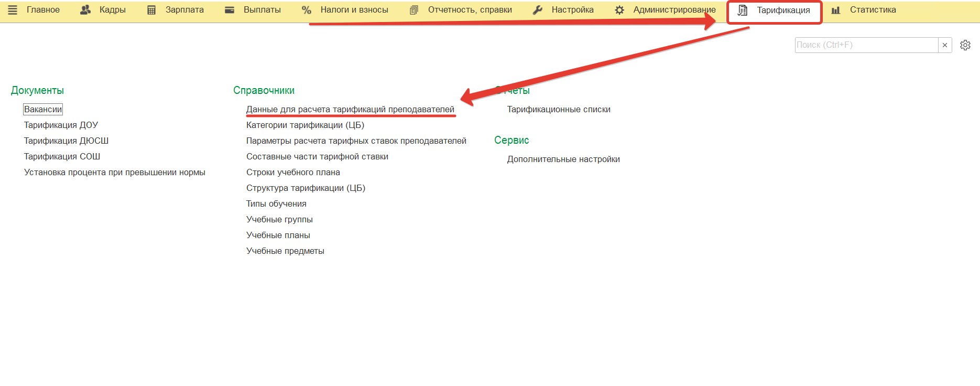Image resolution: width=980 pixels, height=386 pixels.
Task: Open Дополнительные настройки under Сервис
Action: (563, 159)
